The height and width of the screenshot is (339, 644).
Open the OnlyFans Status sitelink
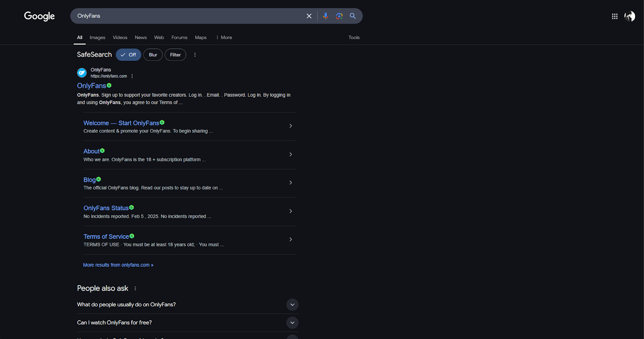tap(106, 208)
